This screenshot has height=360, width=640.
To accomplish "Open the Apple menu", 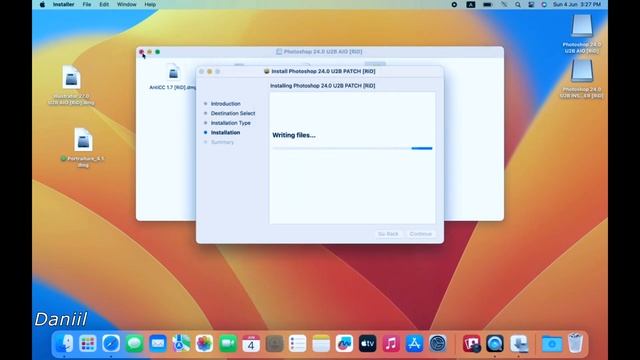I will coord(42,4).
